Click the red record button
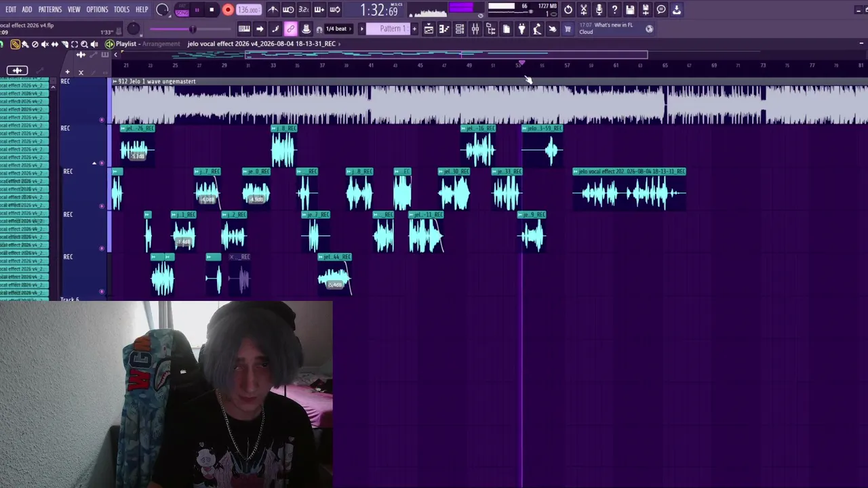 [x=228, y=10]
